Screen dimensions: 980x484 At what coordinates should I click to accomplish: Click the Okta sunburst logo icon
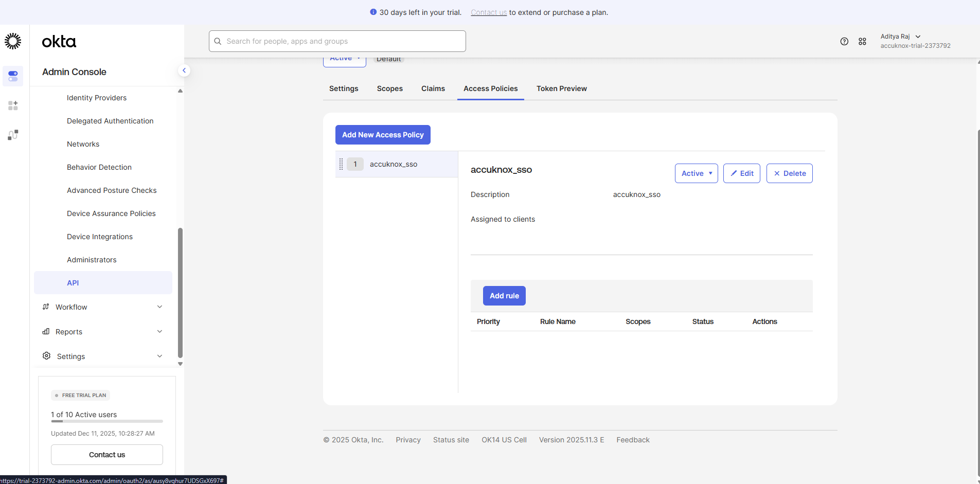[13, 41]
